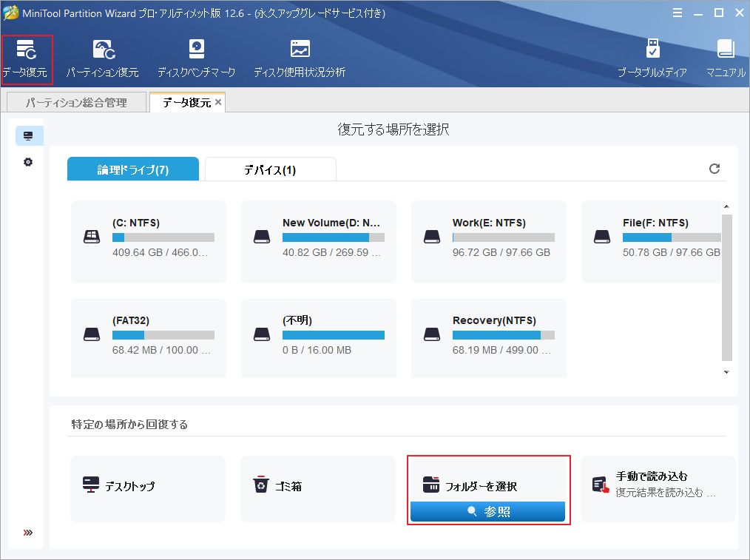The width and height of the screenshot is (750, 560).
Task: Activate the データ復元 tab label
Action: [x=186, y=102]
